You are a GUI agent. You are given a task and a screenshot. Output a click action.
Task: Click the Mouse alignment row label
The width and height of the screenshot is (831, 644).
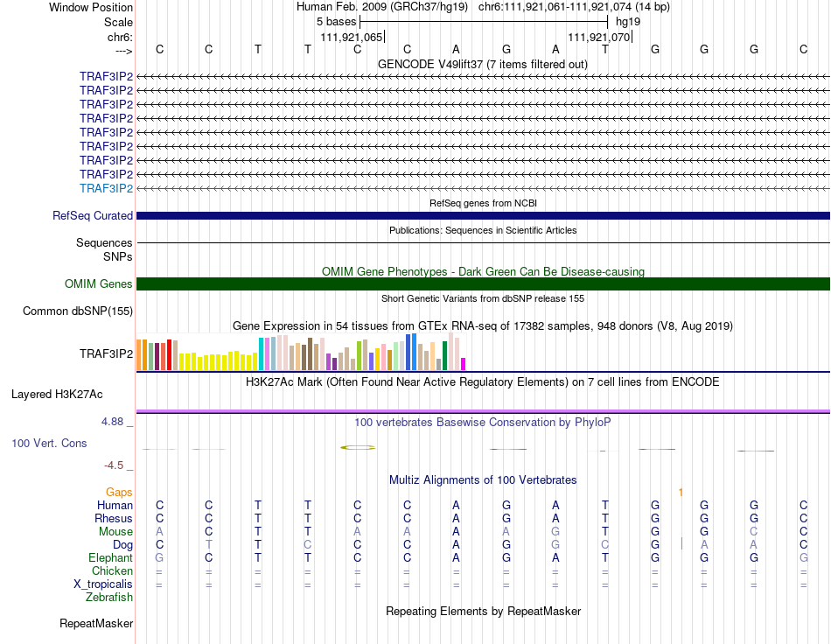click(x=115, y=532)
